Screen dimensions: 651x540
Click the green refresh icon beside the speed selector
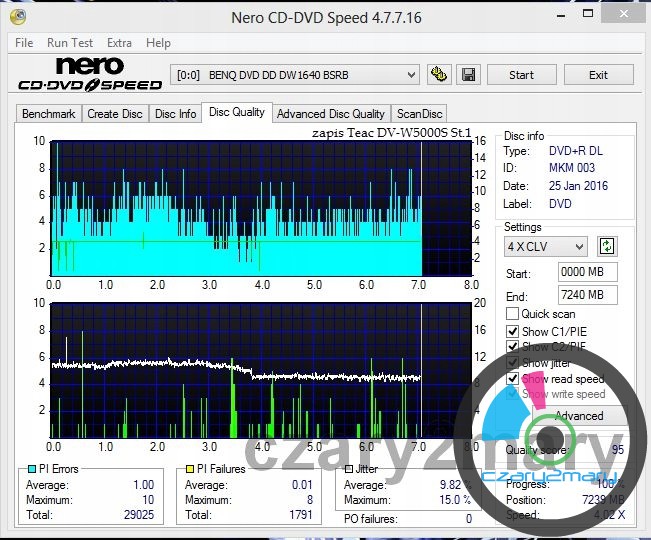[607, 246]
